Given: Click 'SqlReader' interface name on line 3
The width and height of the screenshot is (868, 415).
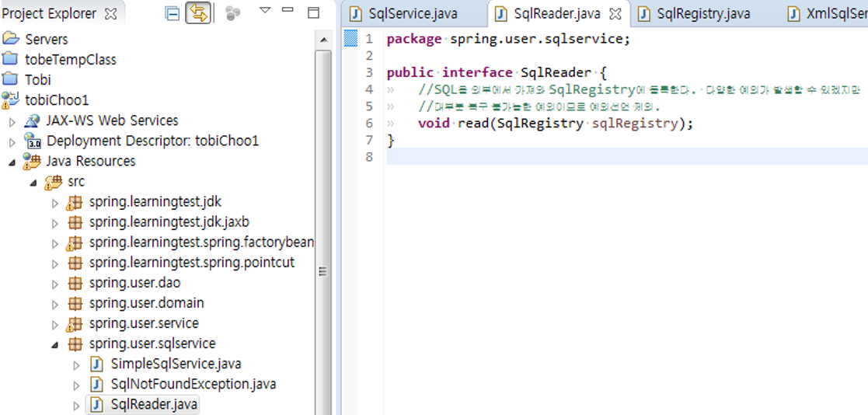Looking at the screenshot, I should click(x=556, y=73).
